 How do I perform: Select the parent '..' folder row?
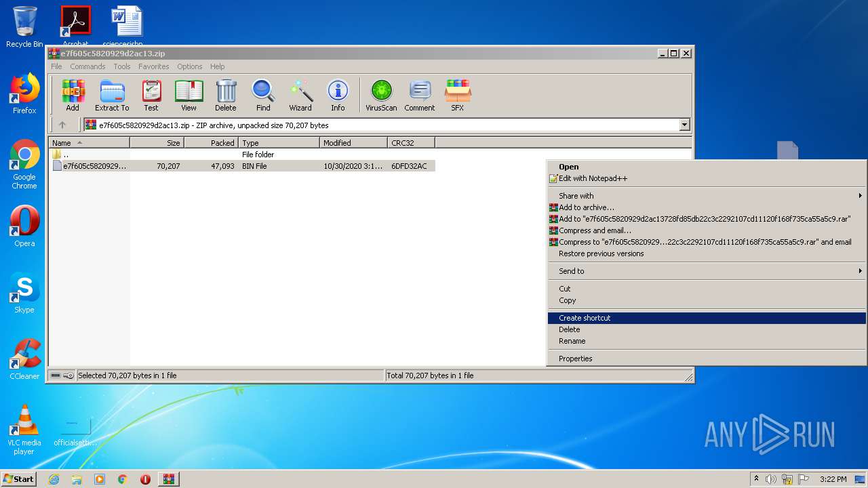click(x=242, y=154)
